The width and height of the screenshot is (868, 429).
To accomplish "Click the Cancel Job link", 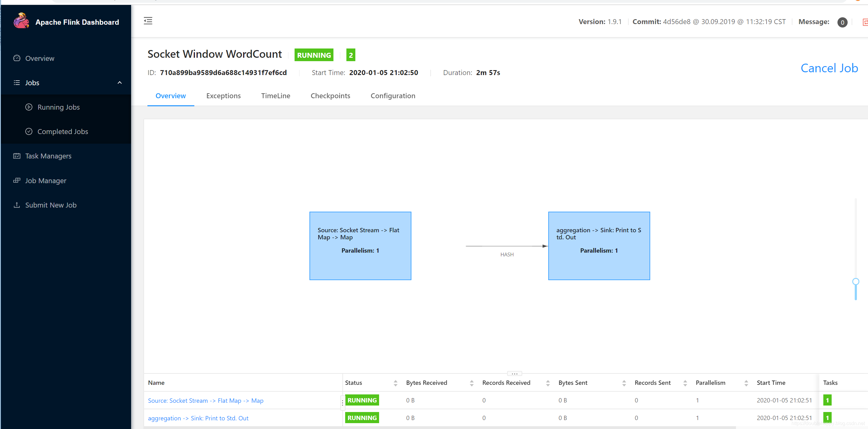I will pos(829,68).
